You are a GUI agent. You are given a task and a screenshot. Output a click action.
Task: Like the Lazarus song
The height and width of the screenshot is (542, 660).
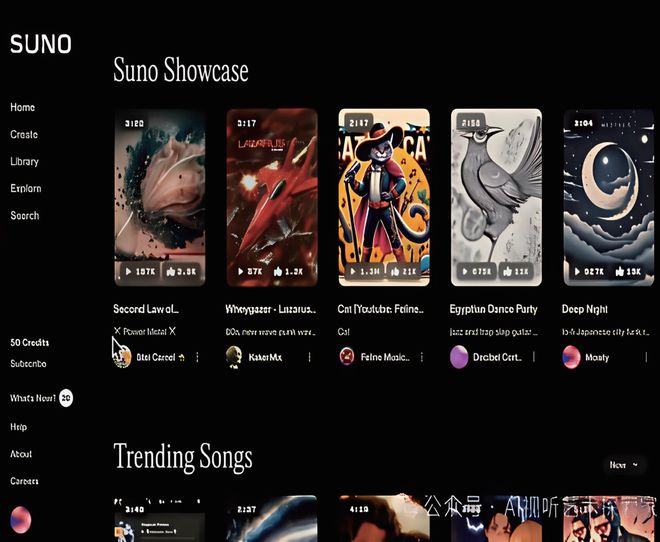tap(288, 272)
